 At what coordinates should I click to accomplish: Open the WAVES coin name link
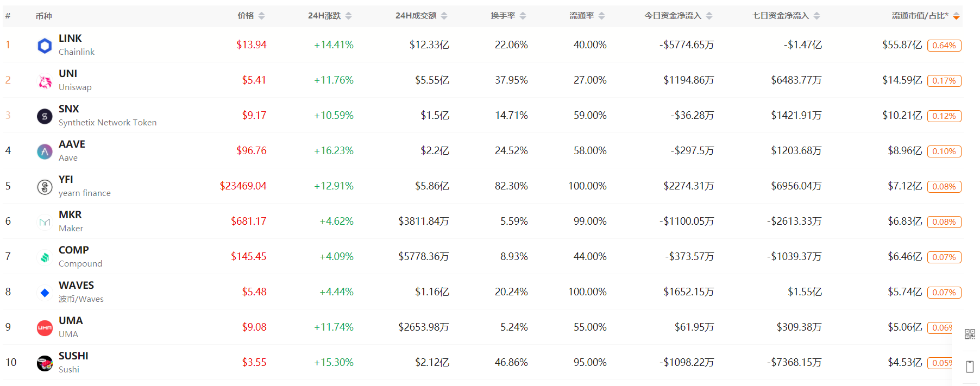76,285
